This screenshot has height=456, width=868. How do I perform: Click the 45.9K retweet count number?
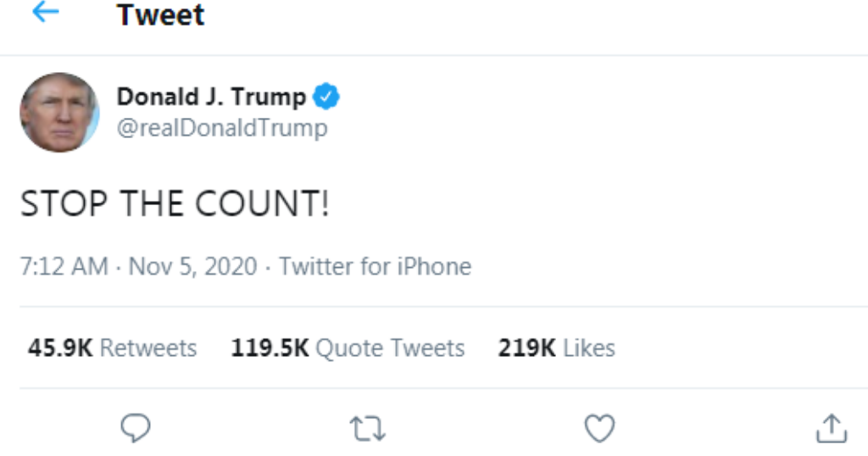60,348
